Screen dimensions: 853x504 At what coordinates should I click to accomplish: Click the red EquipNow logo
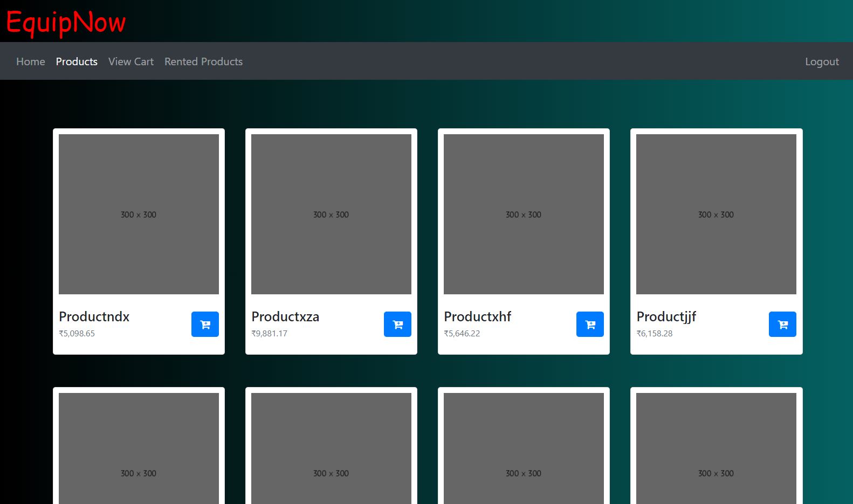point(66,22)
